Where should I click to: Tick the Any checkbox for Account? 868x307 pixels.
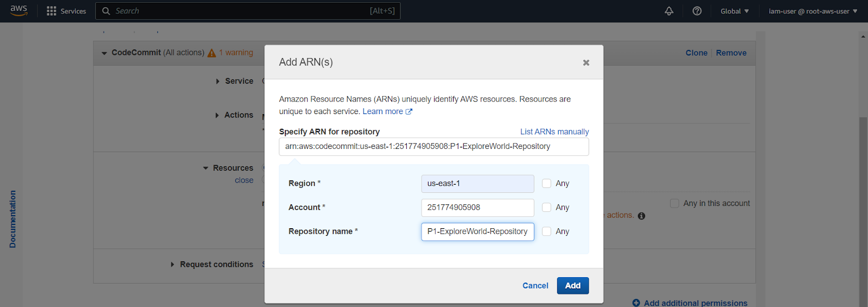(x=547, y=208)
